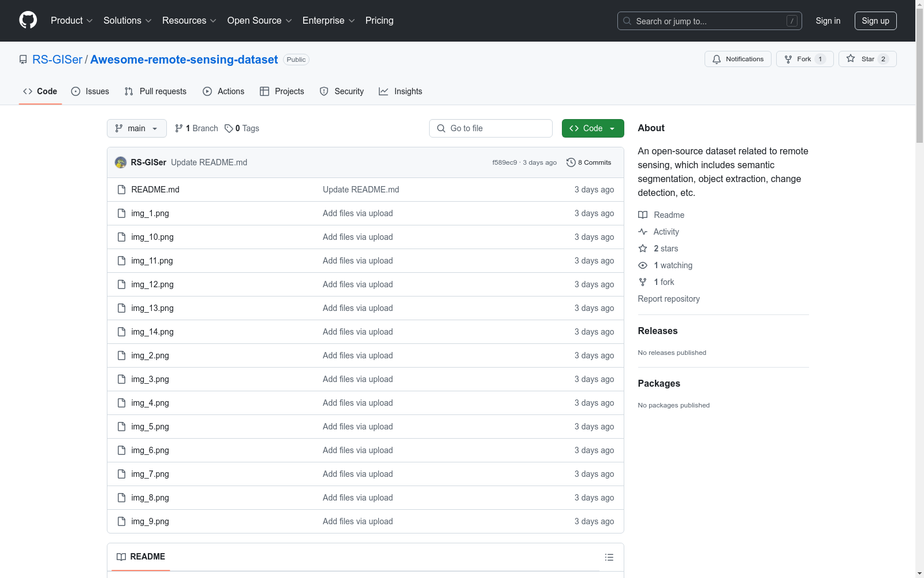The image size is (924, 578).
Task: Click file icon next to img_5.png
Action: [121, 427]
